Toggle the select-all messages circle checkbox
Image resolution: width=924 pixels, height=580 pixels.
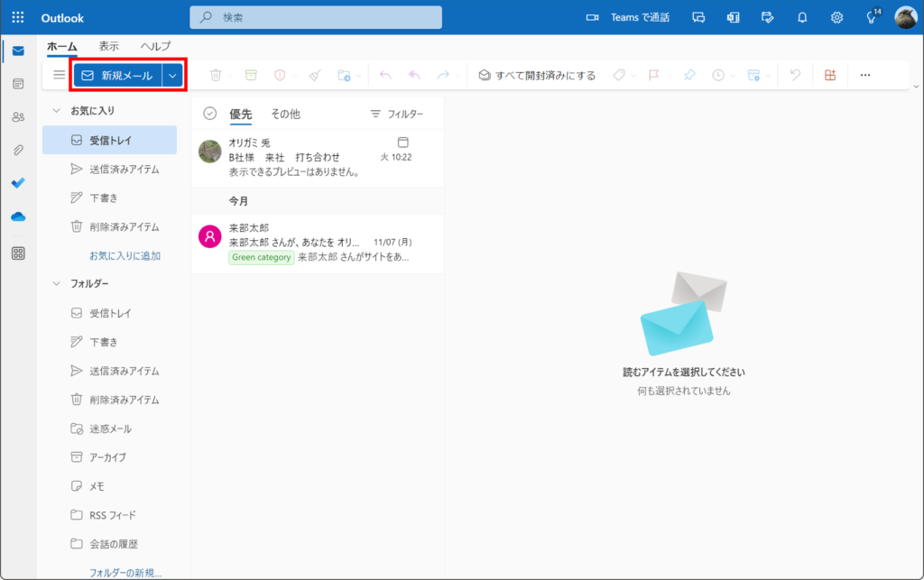(x=210, y=114)
